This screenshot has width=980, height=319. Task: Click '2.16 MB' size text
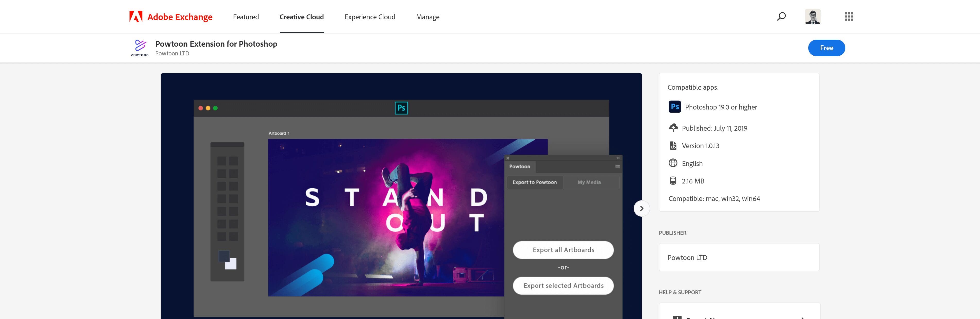[693, 181]
